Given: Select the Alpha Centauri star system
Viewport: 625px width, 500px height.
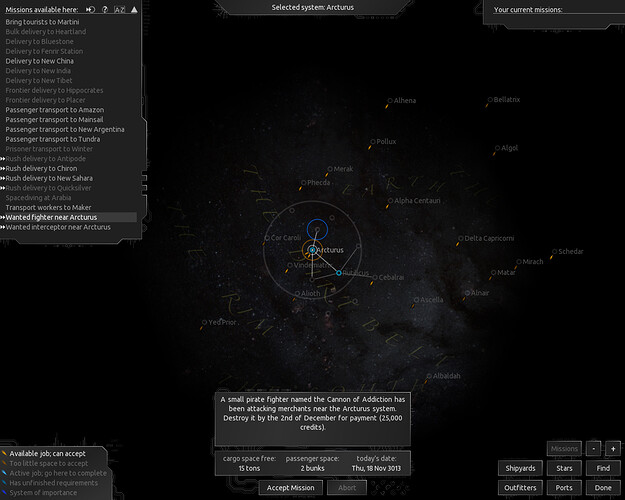Looking at the screenshot, I should pos(390,201).
